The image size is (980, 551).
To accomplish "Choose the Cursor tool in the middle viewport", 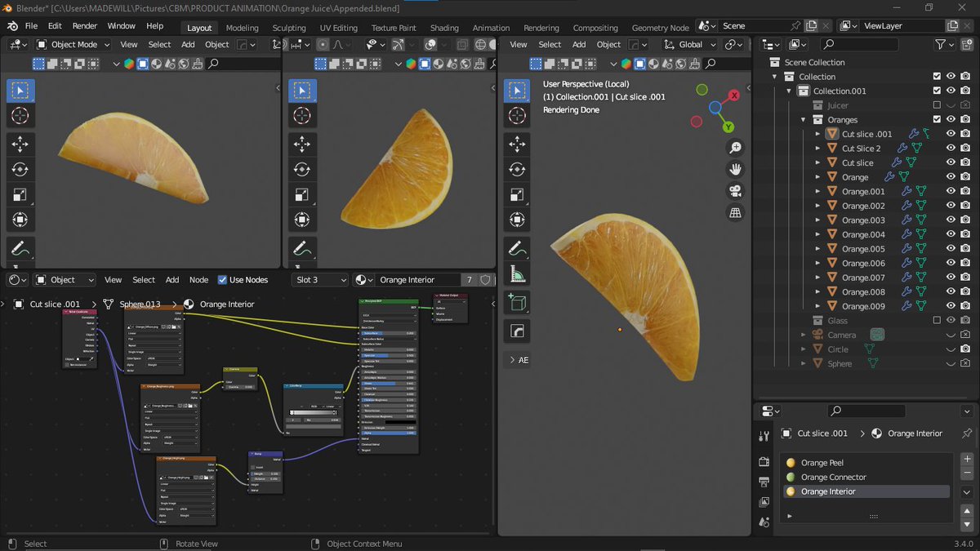I will coord(301,115).
